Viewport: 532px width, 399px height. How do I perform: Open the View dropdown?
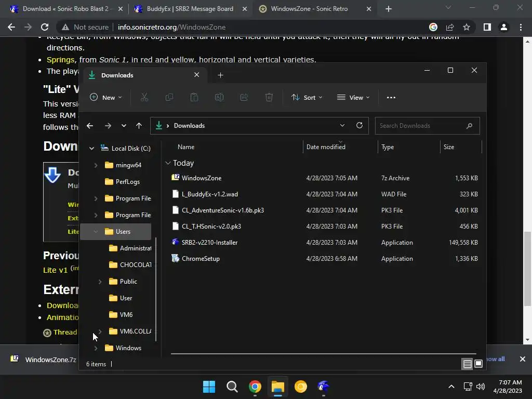[x=353, y=97]
